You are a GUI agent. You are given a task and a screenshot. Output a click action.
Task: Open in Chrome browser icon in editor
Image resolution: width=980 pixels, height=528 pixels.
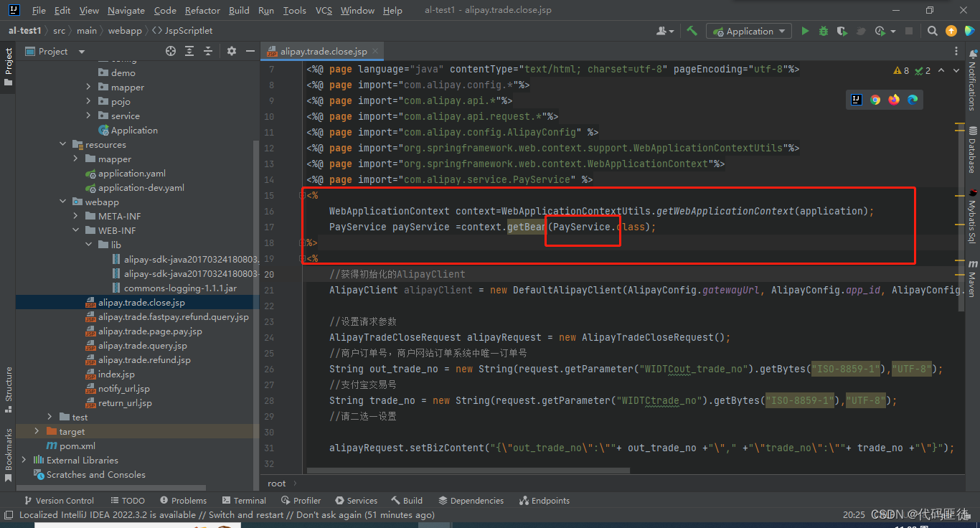point(875,100)
